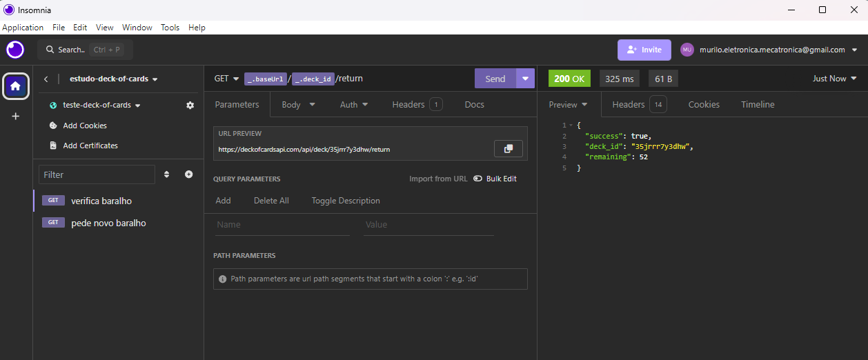This screenshot has height=360, width=868.
Task: Open the Auth type dropdown
Action: (x=354, y=105)
